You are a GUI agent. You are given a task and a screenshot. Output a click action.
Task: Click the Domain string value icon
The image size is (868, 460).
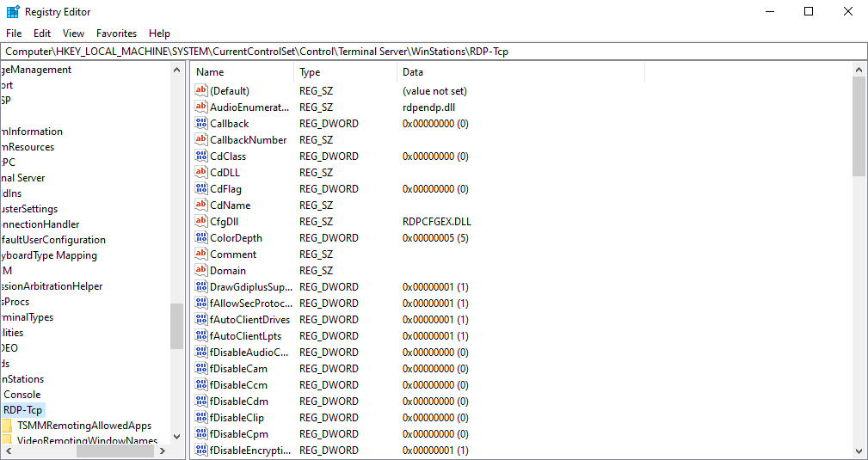tap(201, 270)
